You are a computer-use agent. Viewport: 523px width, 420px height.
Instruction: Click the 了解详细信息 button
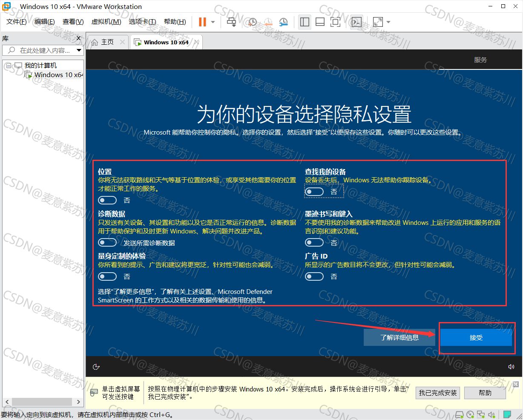pyautogui.click(x=399, y=337)
